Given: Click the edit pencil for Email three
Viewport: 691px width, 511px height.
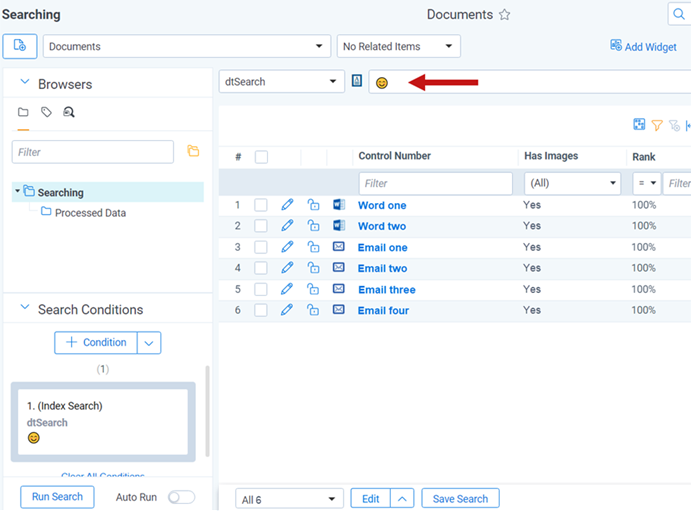Looking at the screenshot, I should (x=287, y=289).
